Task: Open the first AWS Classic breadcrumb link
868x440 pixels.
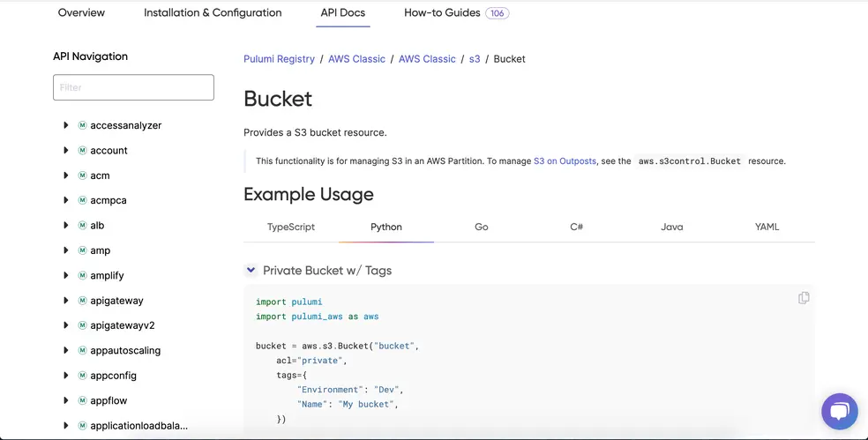Action: pos(356,59)
